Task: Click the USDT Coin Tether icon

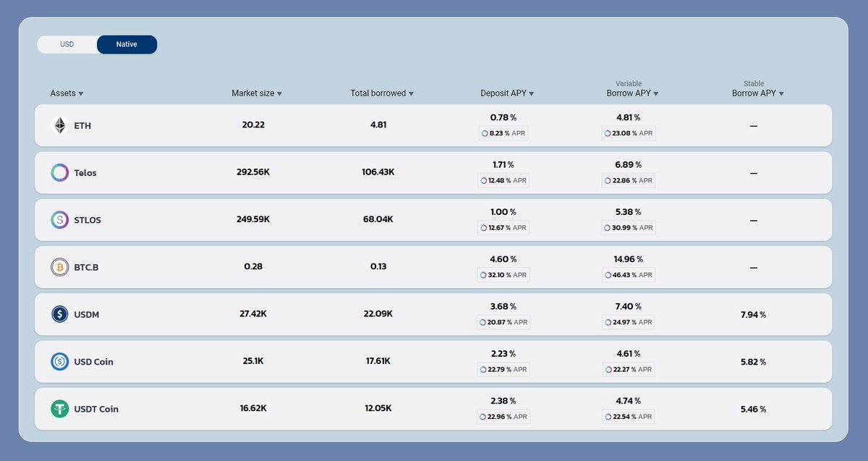Action: pos(59,409)
